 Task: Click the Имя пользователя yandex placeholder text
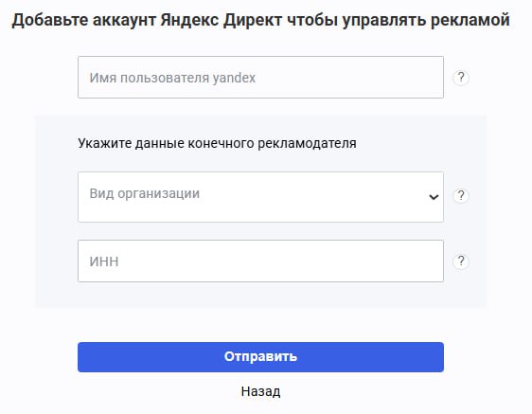[x=172, y=78]
